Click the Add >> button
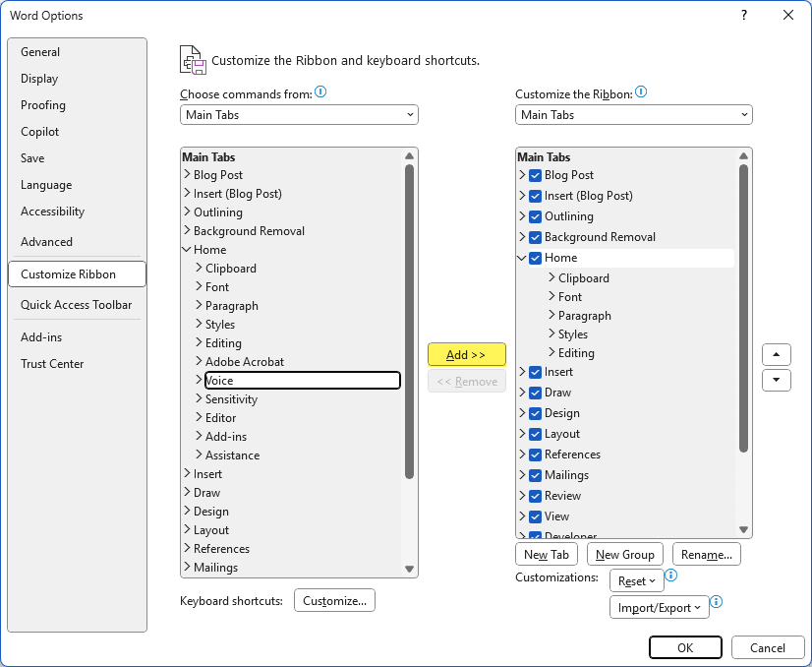Image resolution: width=812 pixels, height=667 pixels. [x=467, y=355]
